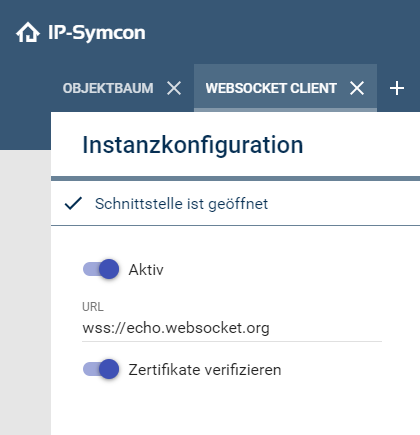Click the 'Schnittstelle ist geöffnet' status message

pos(181,204)
